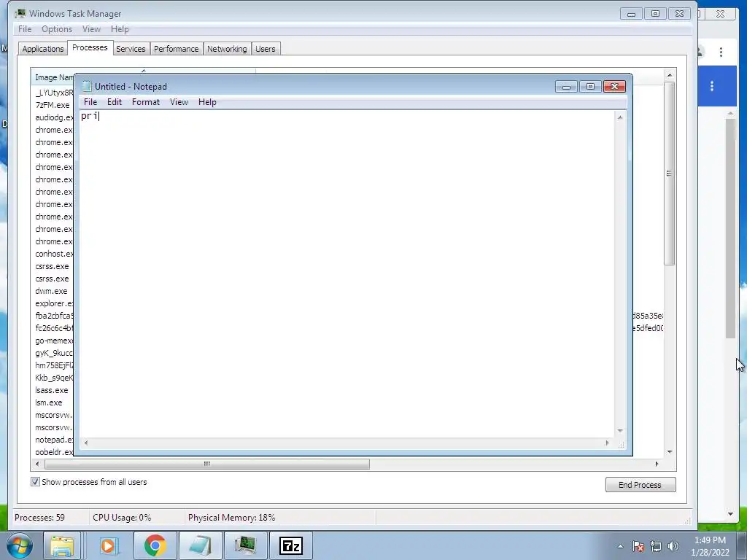Switch to Google Chrome in the taskbar
Image resolution: width=747 pixels, height=560 pixels.
point(155,545)
